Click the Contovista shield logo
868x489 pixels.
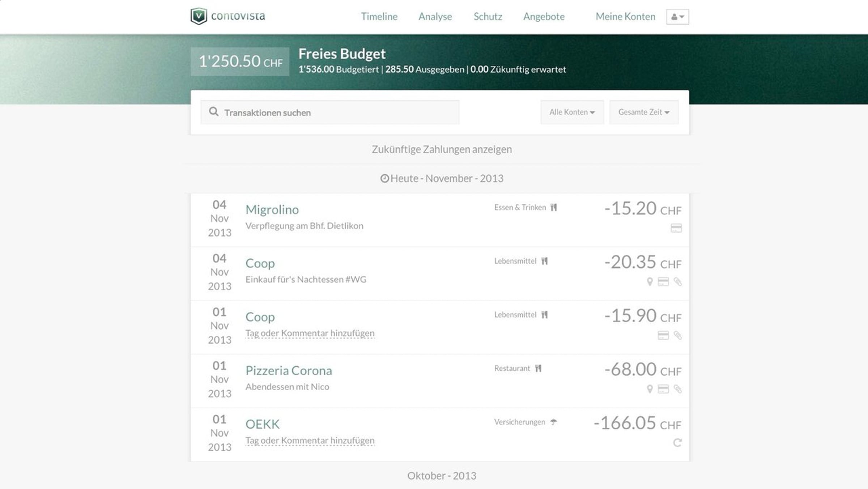(199, 16)
